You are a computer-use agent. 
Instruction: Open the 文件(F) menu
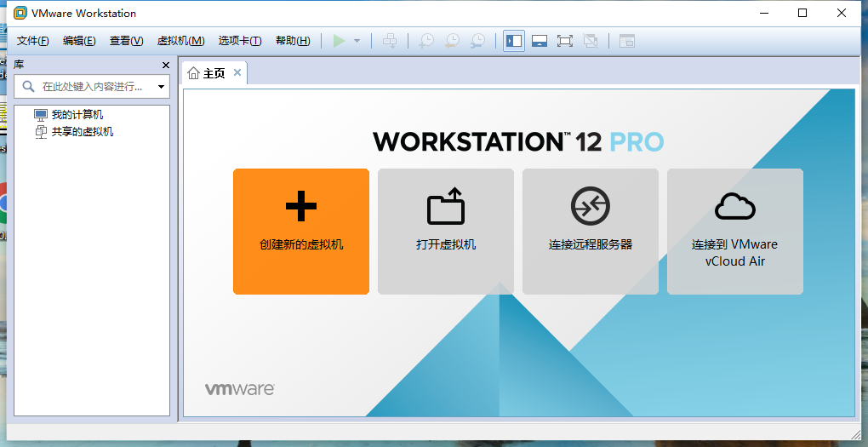[32, 41]
